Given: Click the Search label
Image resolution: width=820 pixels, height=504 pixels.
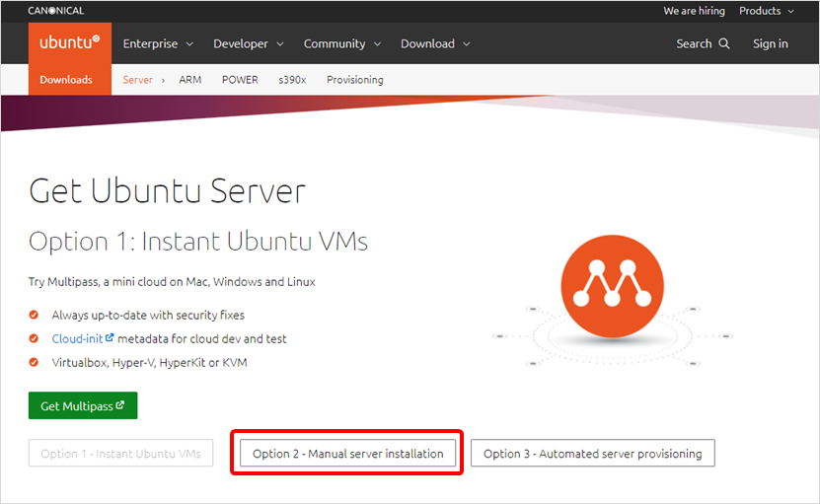Looking at the screenshot, I should [694, 44].
